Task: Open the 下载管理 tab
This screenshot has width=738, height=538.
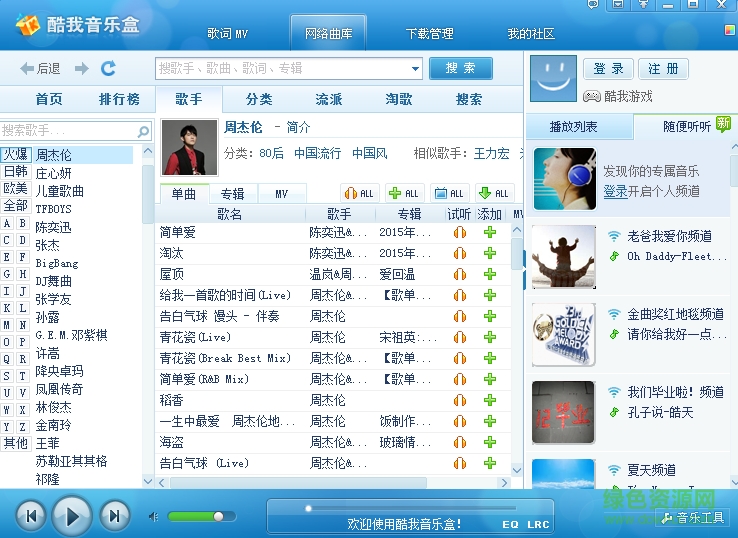Action: click(430, 34)
